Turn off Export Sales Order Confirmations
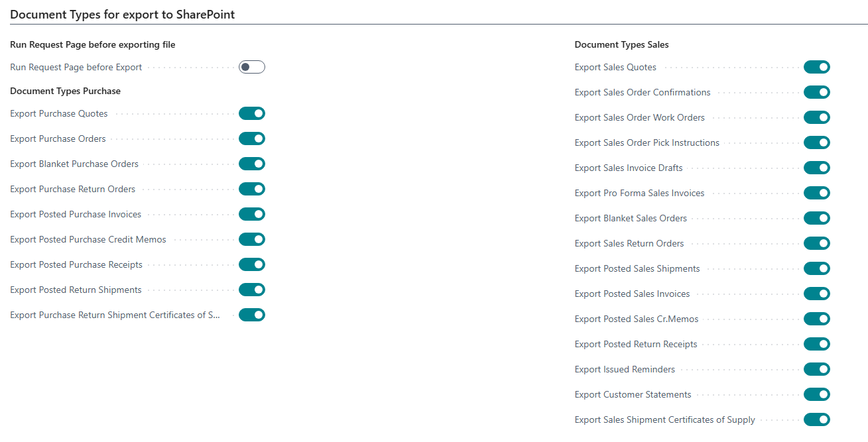Image resolution: width=868 pixels, height=442 pixels. (x=816, y=92)
